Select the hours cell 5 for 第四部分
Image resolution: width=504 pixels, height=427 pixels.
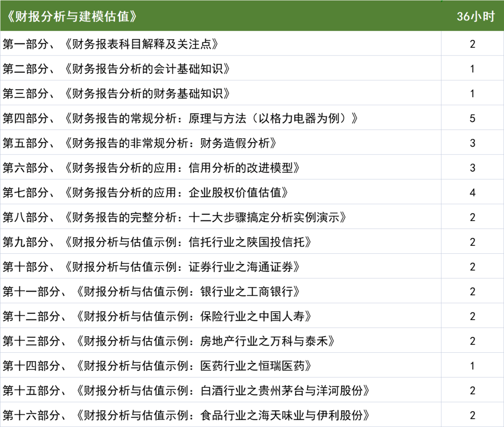coord(472,118)
